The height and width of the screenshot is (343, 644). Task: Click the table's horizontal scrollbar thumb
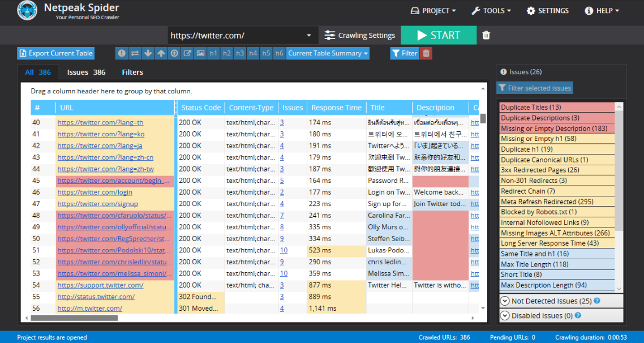click(x=74, y=318)
